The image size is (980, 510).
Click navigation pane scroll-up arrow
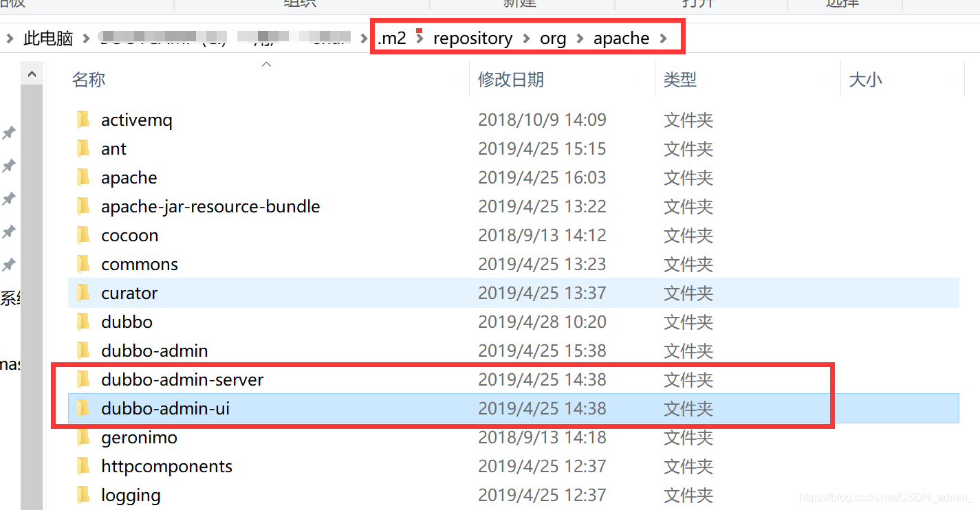click(x=32, y=74)
